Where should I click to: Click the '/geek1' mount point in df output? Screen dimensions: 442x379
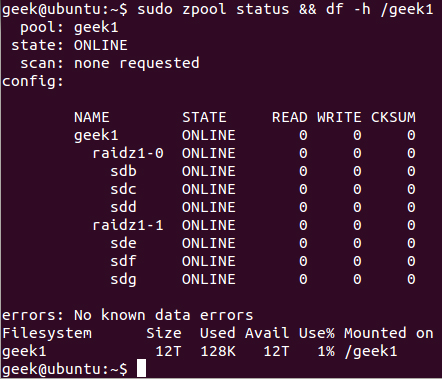[x=371, y=352]
